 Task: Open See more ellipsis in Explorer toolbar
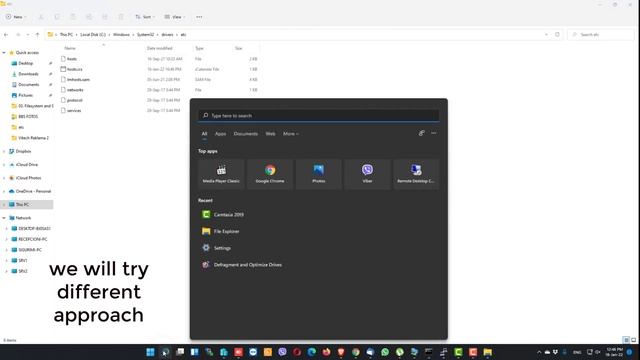(x=199, y=17)
